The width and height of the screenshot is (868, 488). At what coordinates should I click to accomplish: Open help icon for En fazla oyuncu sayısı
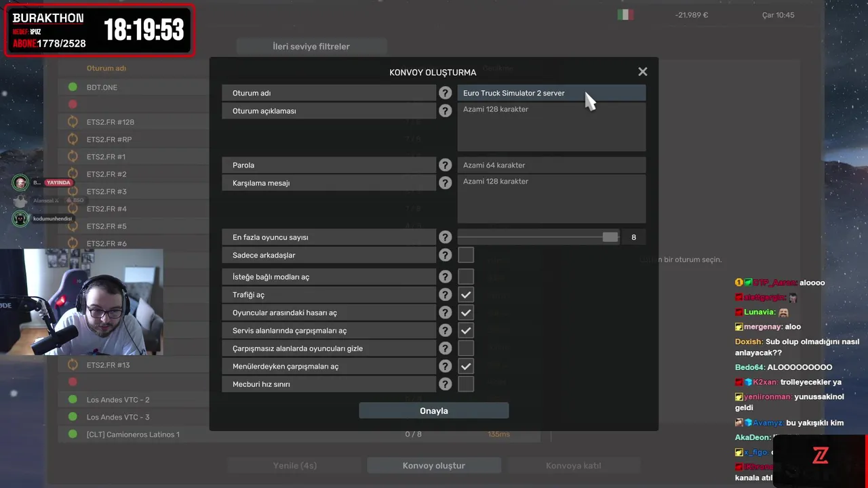pyautogui.click(x=445, y=237)
